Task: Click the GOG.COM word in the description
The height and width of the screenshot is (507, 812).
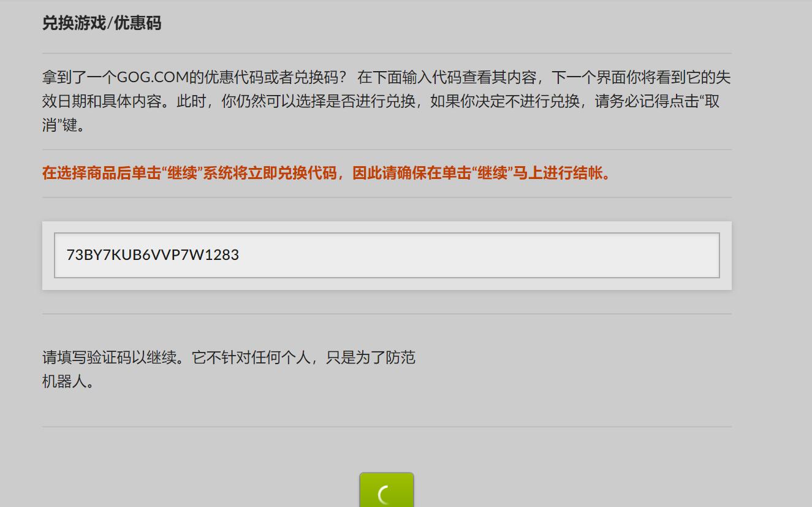Action: click(153, 78)
